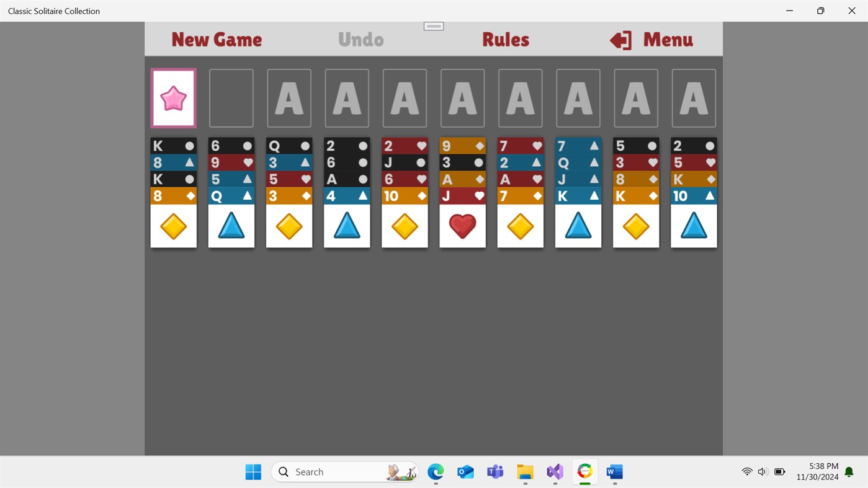Select the diamond card in the first column
This screenshot has width=868, height=488.
click(x=173, y=225)
